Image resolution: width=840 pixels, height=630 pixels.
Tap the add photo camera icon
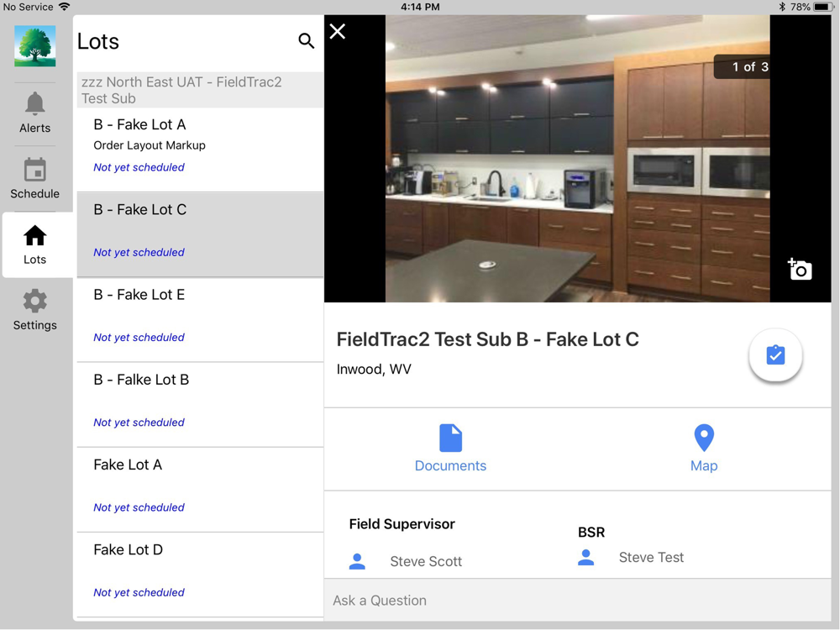(800, 269)
